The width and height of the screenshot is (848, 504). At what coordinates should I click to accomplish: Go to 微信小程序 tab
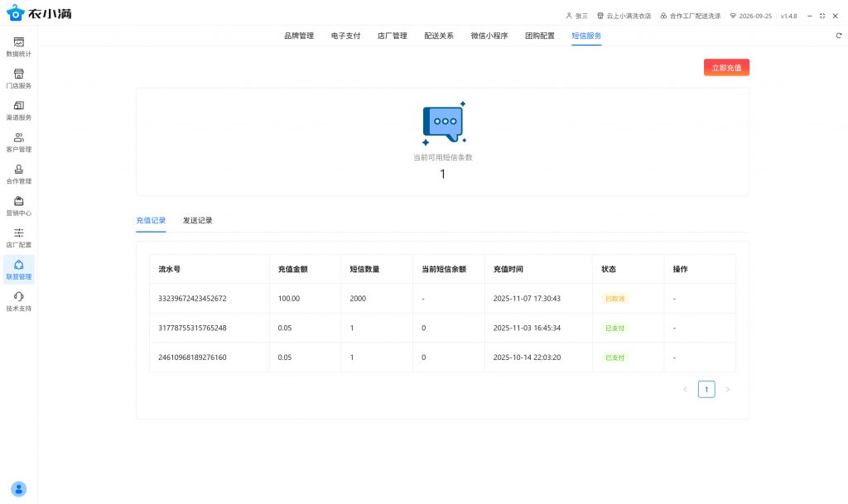tap(489, 36)
